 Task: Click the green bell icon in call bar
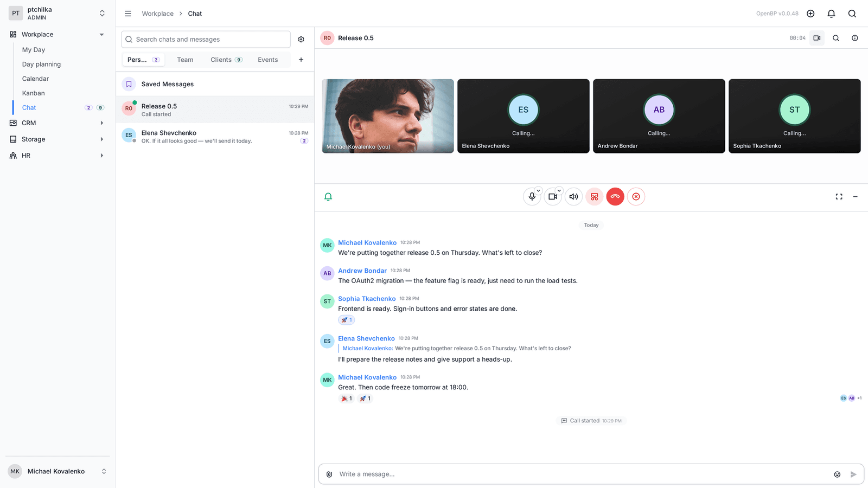click(x=328, y=197)
